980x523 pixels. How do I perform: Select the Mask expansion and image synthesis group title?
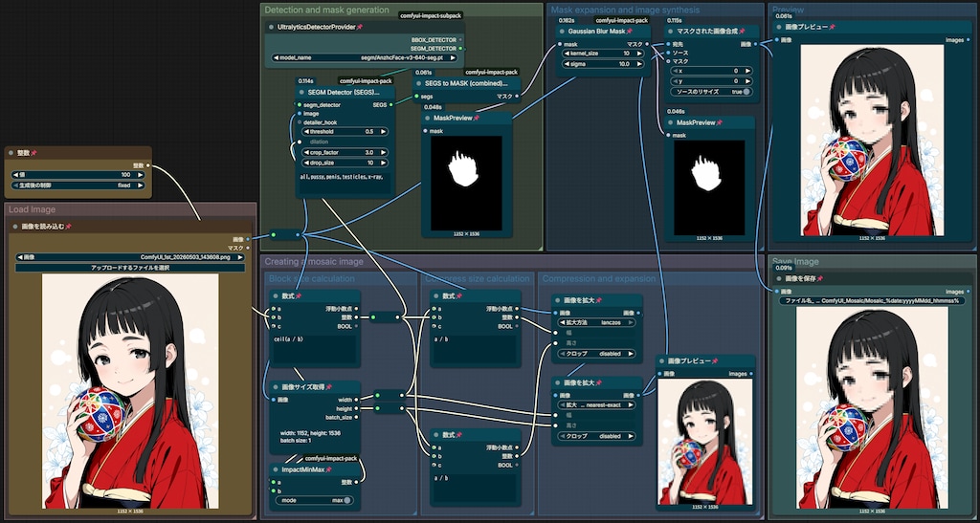tap(625, 10)
